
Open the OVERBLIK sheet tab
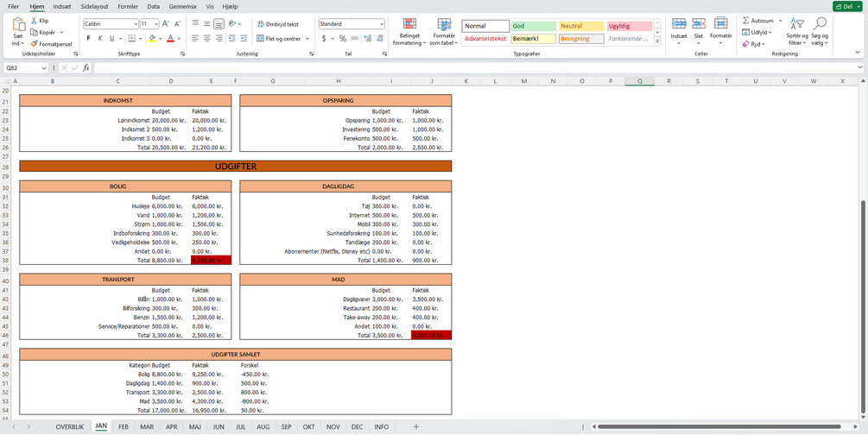[70, 426]
